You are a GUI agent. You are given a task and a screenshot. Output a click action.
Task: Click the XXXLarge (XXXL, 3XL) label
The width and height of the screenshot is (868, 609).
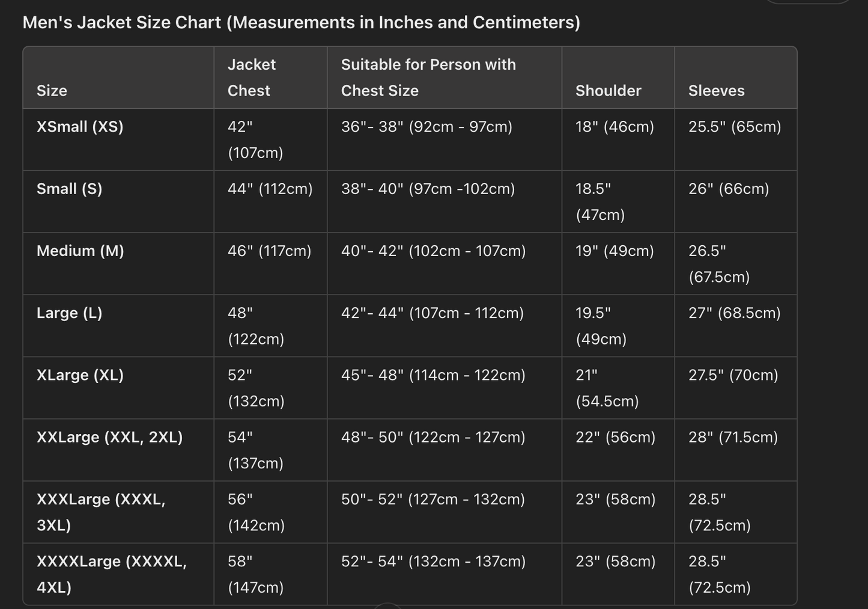pyautogui.click(x=100, y=512)
